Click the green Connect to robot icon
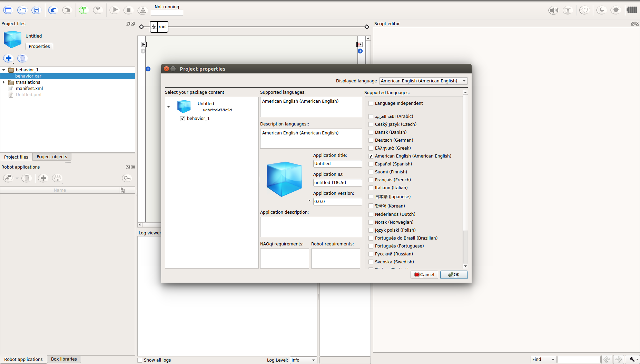 coord(83,10)
